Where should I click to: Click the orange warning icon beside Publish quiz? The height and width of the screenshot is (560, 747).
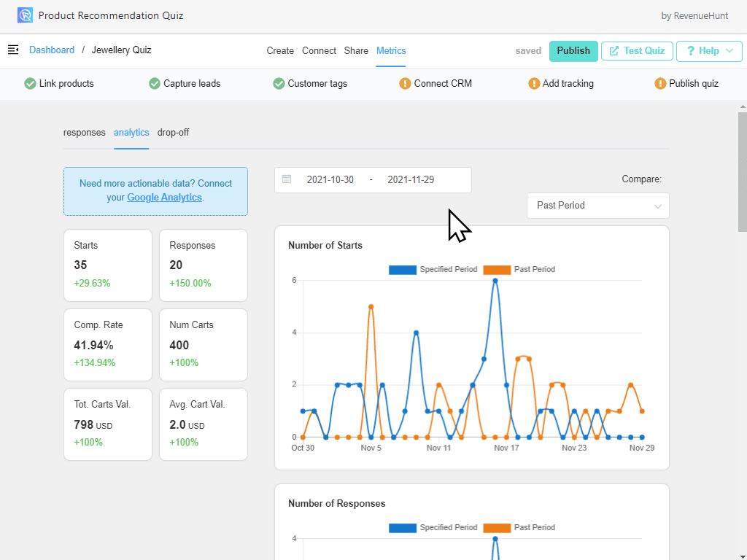tap(660, 84)
